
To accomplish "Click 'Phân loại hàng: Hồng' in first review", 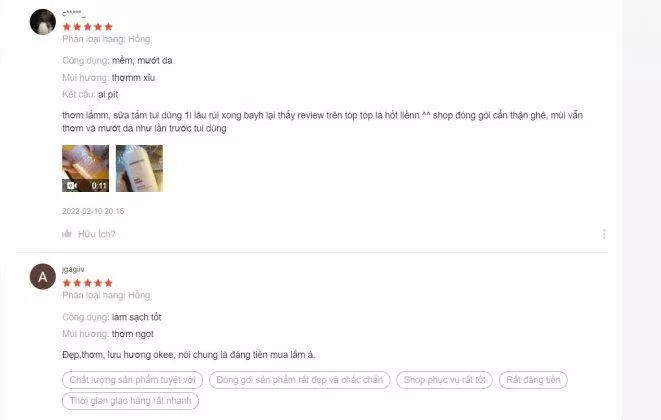I will [106, 39].
